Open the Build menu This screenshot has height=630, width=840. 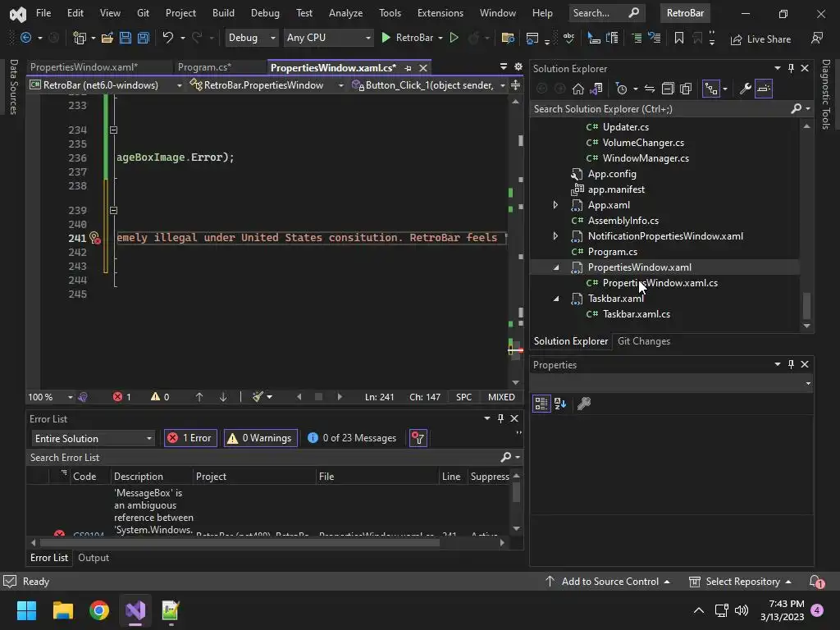click(x=223, y=13)
